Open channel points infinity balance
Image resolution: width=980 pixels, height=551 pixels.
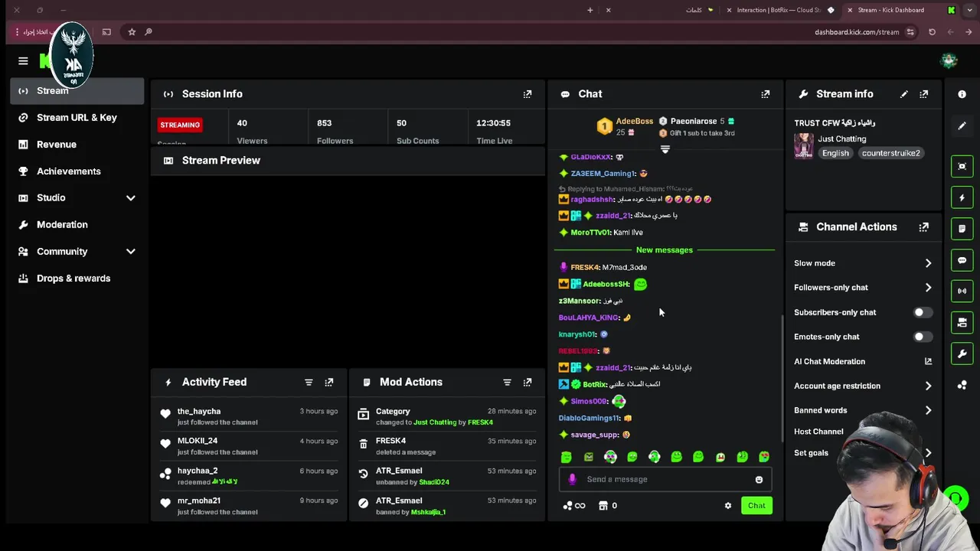[574, 506]
